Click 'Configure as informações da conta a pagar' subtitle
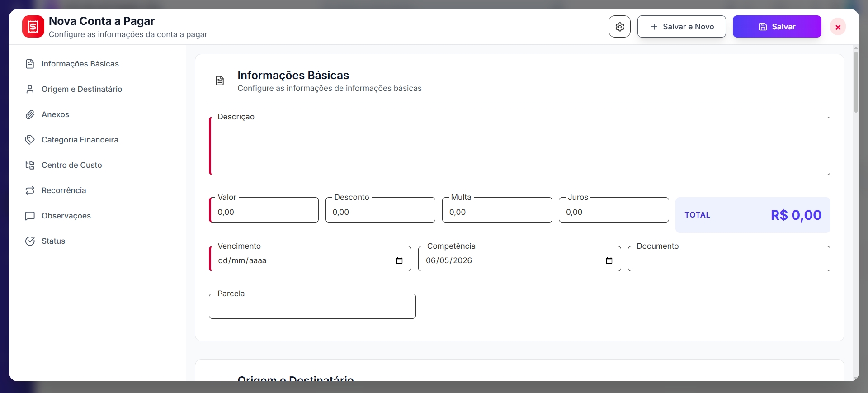The image size is (868, 393). (x=128, y=34)
